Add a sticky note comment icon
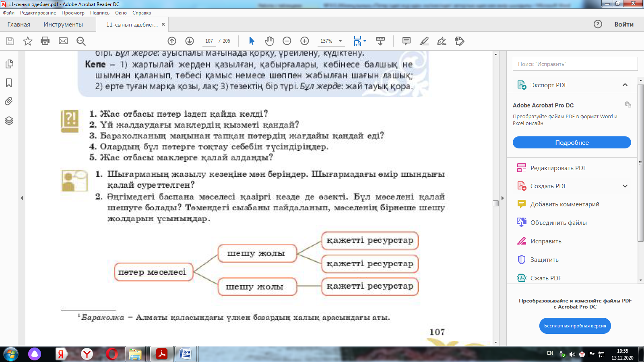The width and height of the screenshot is (644, 362). click(x=407, y=41)
